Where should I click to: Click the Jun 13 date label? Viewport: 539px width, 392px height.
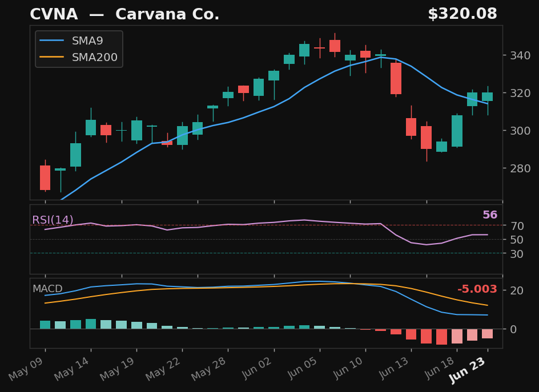click(395, 367)
